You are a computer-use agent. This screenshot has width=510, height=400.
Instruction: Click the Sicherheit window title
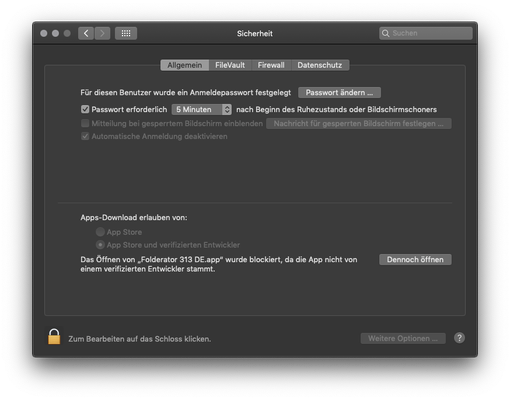point(255,34)
